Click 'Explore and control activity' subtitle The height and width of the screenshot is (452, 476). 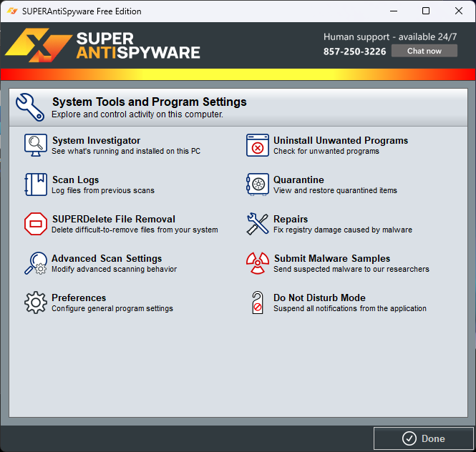(x=137, y=114)
